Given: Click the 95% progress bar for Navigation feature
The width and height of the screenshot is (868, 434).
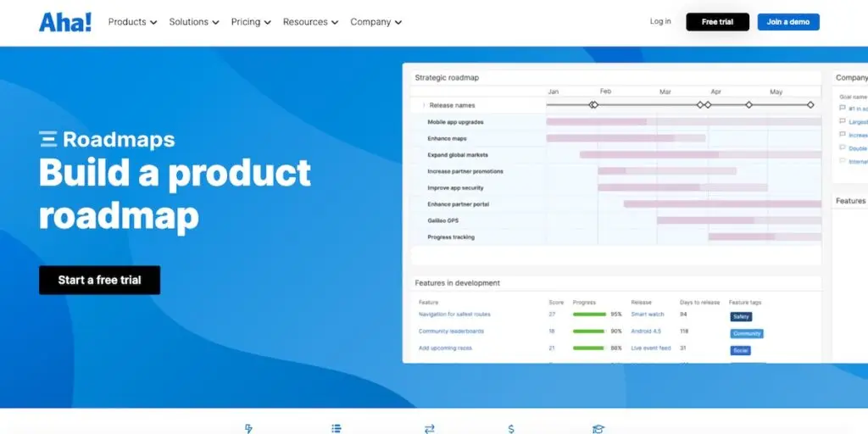Looking at the screenshot, I should (589, 314).
